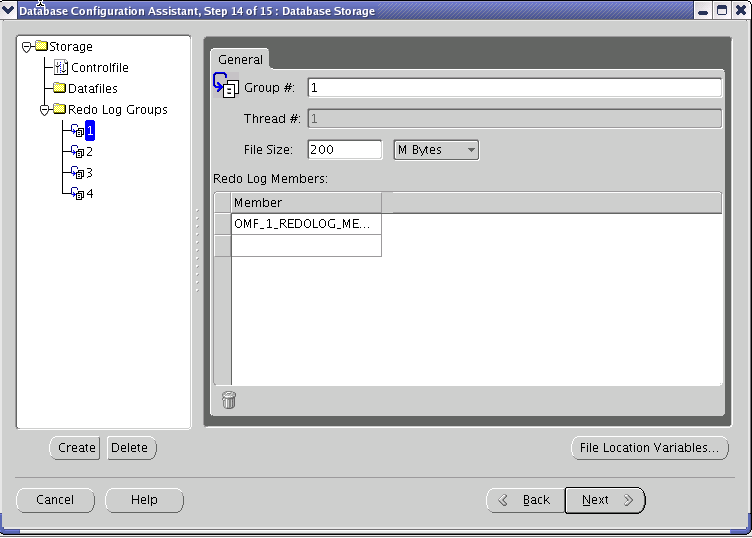Select Datafiles in the storage tree
This screenshot has height=538, width=752.
(x=93, y=89)
